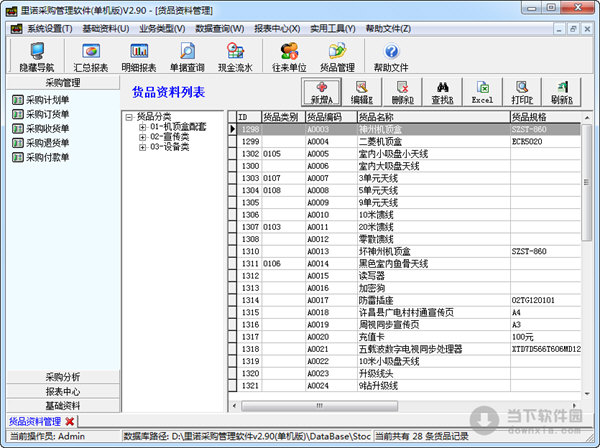Click the 删除 delete button
Image resolution: width=600 pixels, height=448 pixels.
pyautogui.click(x=402, y=93)
